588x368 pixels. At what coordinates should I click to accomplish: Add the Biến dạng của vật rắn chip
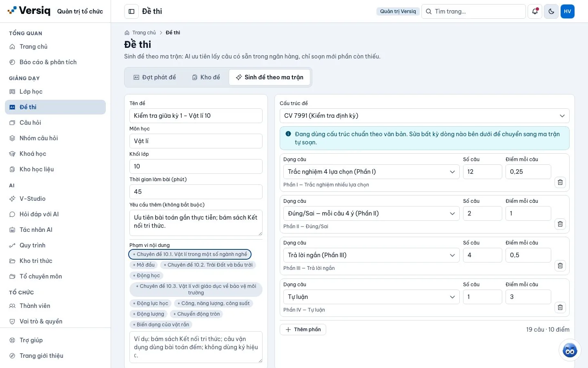(161, 325)
